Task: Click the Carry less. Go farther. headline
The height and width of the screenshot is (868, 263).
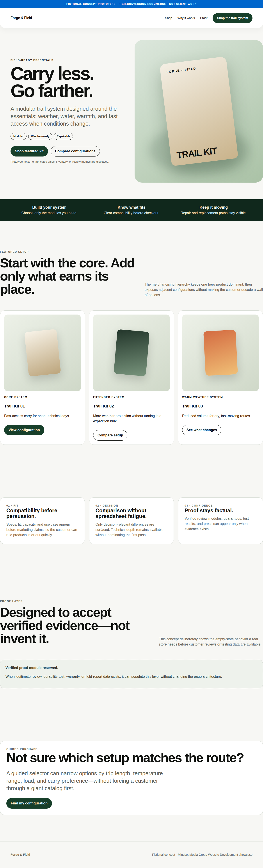Action: pyautogui.click(x=52, y=83)
